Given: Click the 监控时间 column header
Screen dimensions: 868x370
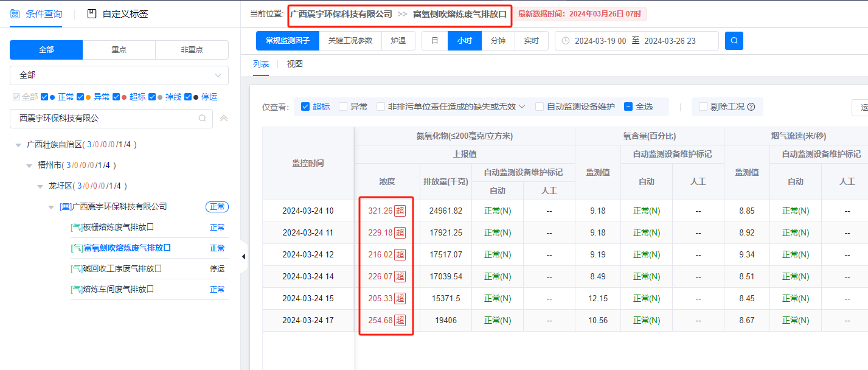Looking at the screenshot, I should point(308,164).
